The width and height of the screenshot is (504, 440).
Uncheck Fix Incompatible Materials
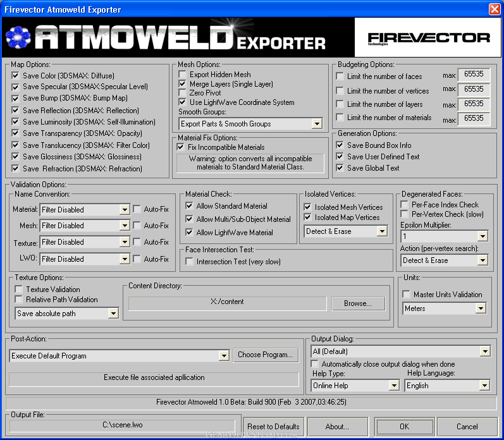point(180,147)
